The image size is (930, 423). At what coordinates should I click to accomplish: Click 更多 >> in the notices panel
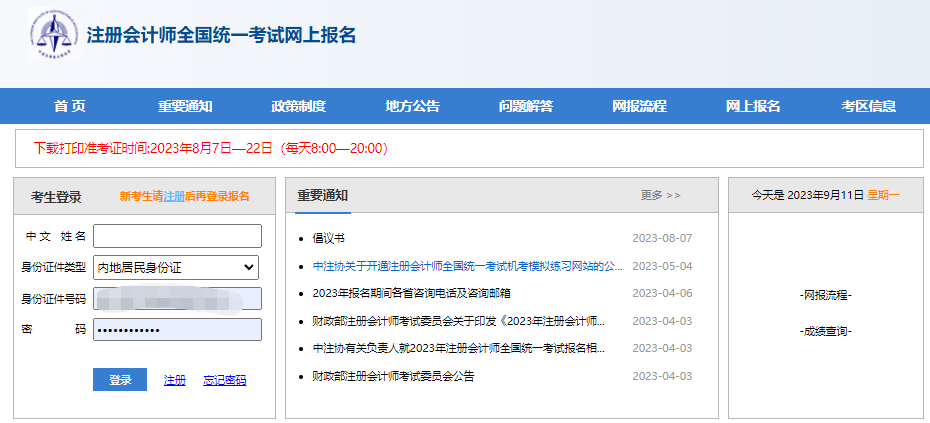(660, 195)
